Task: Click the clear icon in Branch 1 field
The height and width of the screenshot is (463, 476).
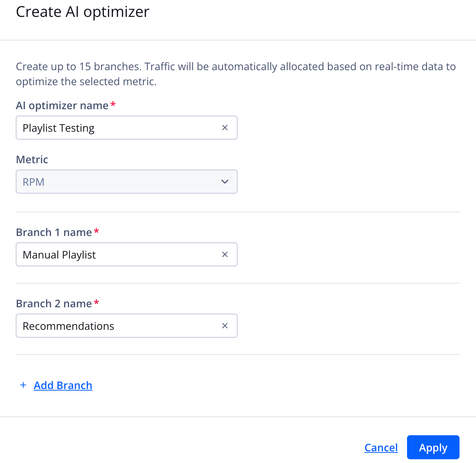Action: pos(225,254)
